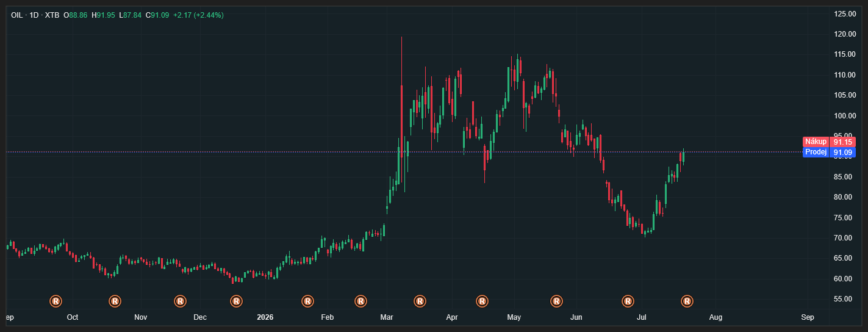
Task: Click the May label on time axis
Action: [514, 317]
